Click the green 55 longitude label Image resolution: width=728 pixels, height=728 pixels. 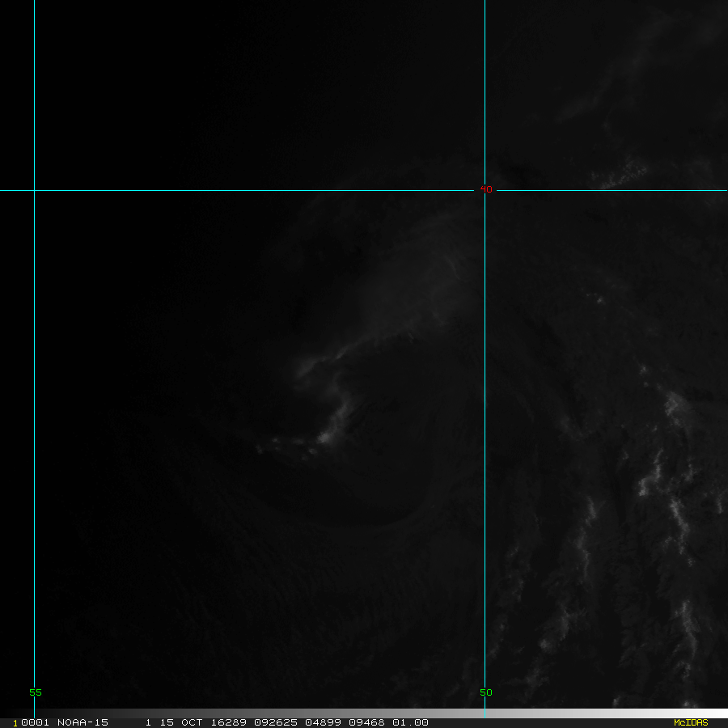pos(35,692)
